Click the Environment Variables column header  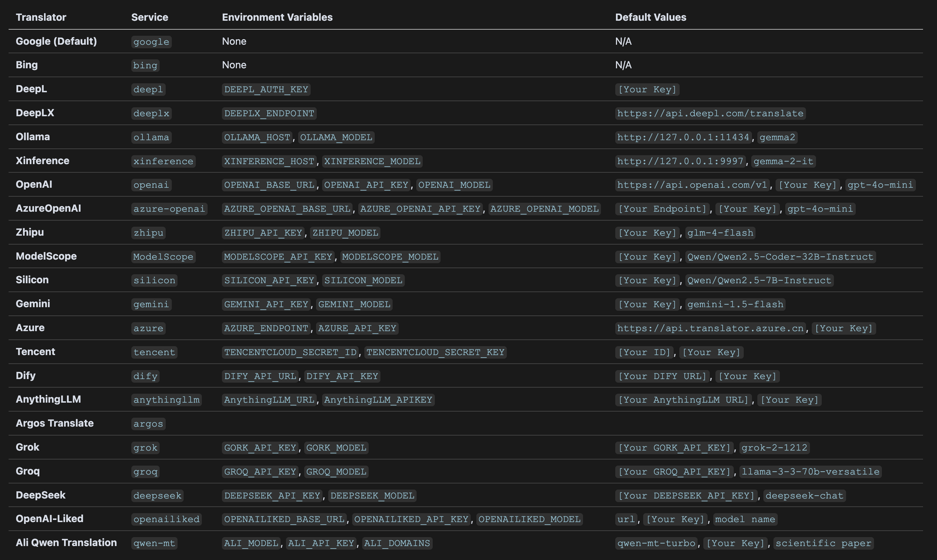tap(277, 18)
